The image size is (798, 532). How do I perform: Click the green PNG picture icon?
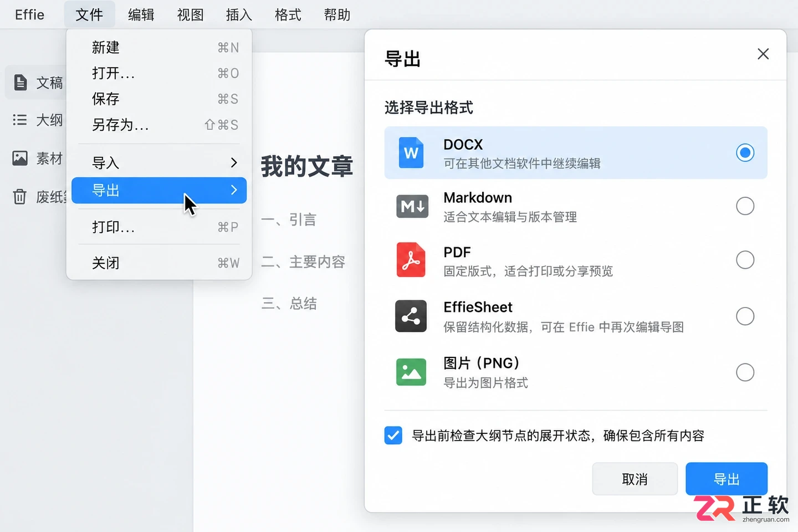411,372
